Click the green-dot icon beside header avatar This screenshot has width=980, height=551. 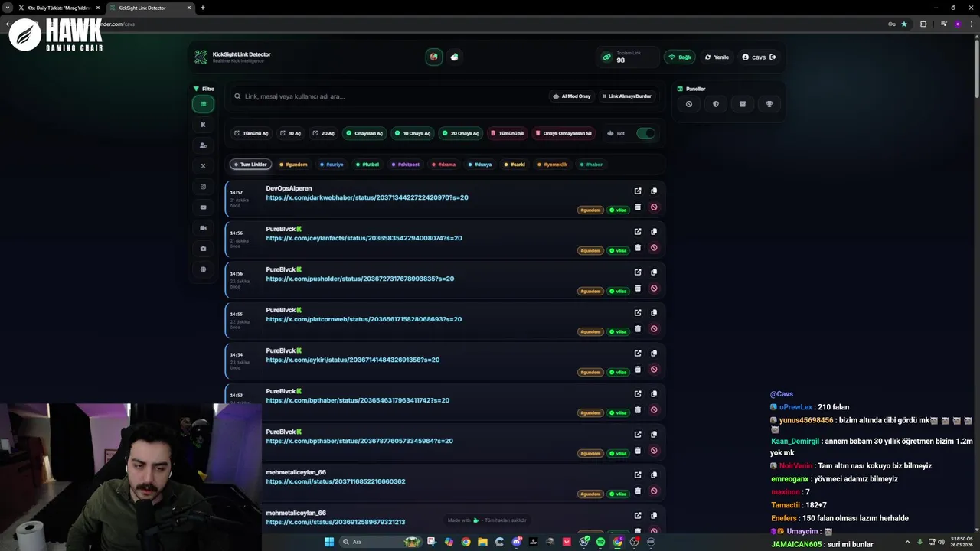(x=455, y=57)
